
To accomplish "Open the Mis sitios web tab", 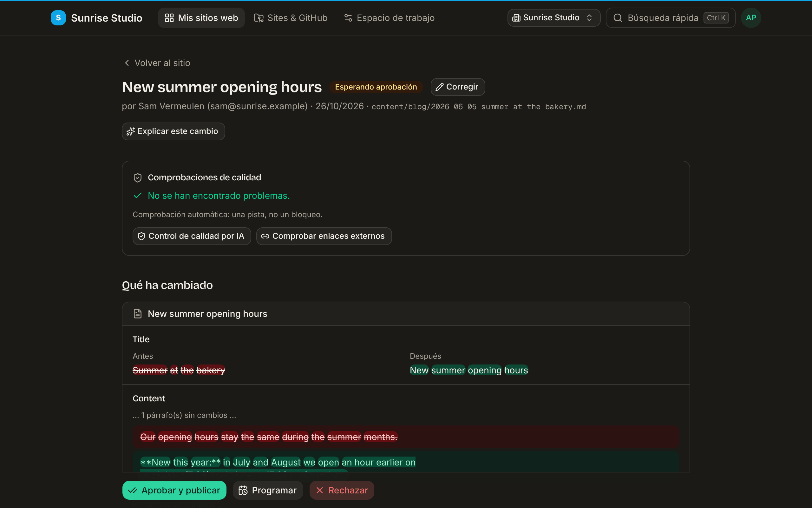I will [x=201, y=18].
